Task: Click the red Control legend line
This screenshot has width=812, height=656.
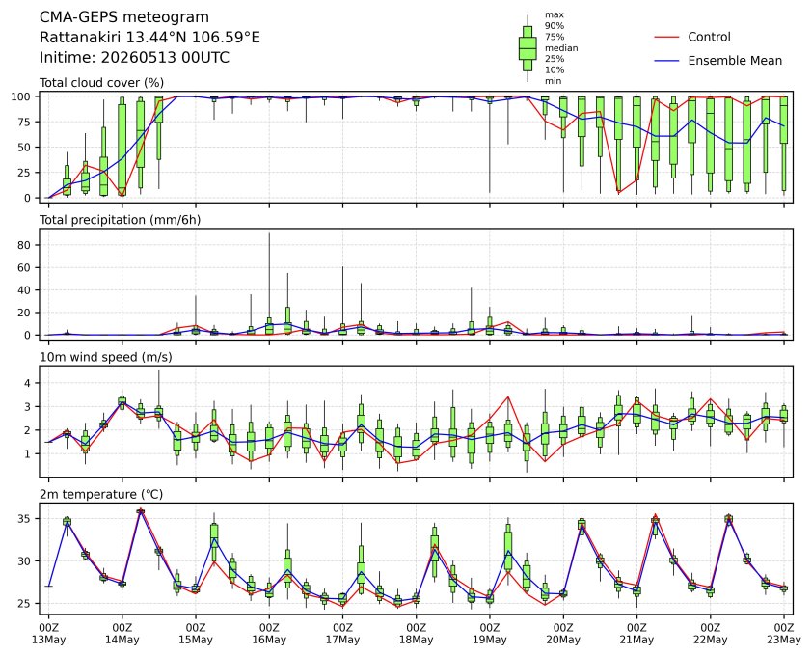Action: pos(666,38)
